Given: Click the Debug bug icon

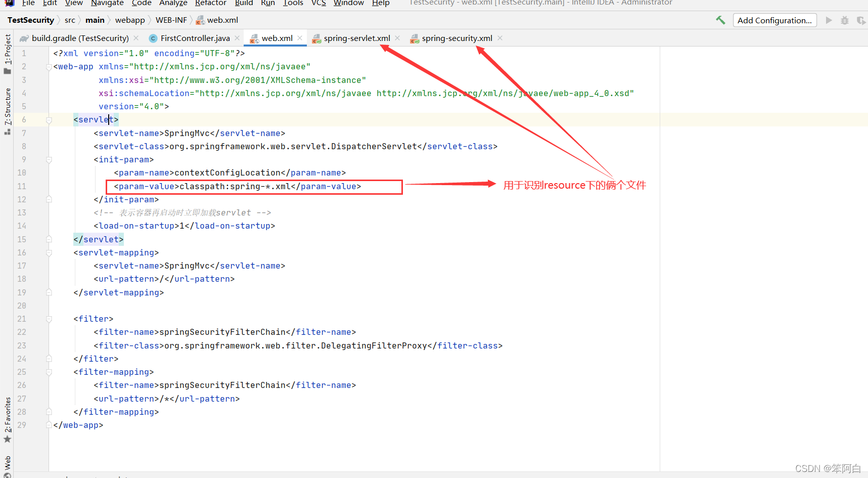Looking at the screenshot, I should pos(844,20).
